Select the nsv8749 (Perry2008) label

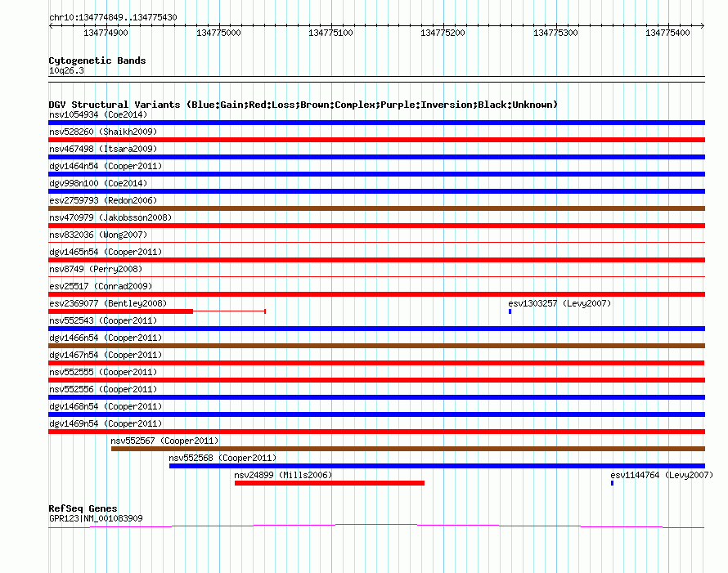point(96,269)
